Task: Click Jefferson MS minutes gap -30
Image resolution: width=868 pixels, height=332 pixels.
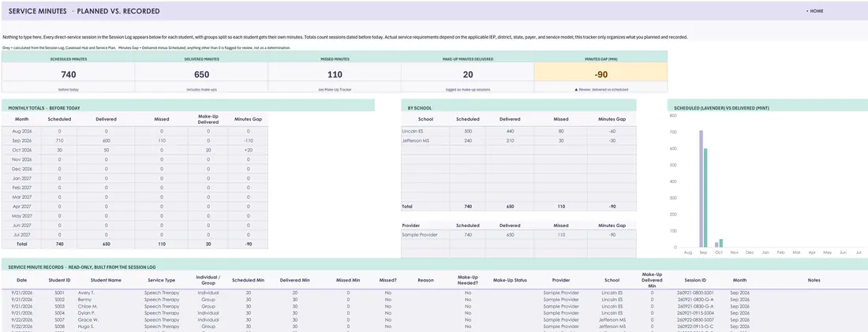Action: click(x=612, y=140)
